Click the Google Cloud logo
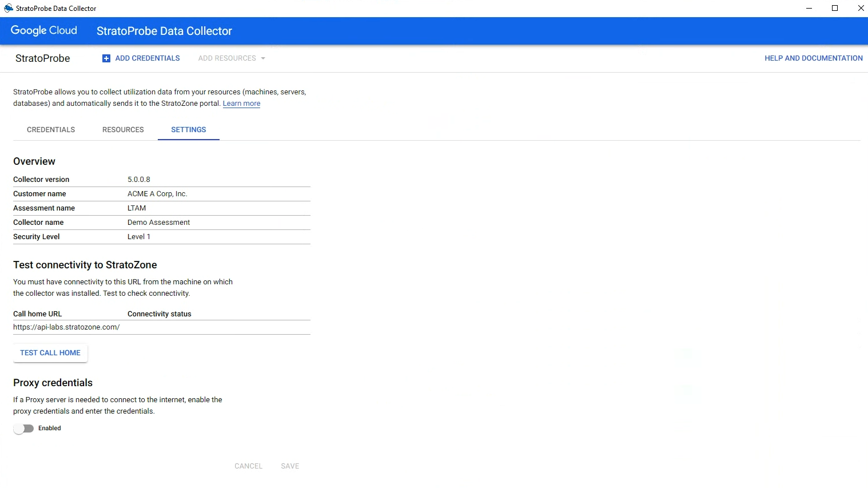 point(44,31)
